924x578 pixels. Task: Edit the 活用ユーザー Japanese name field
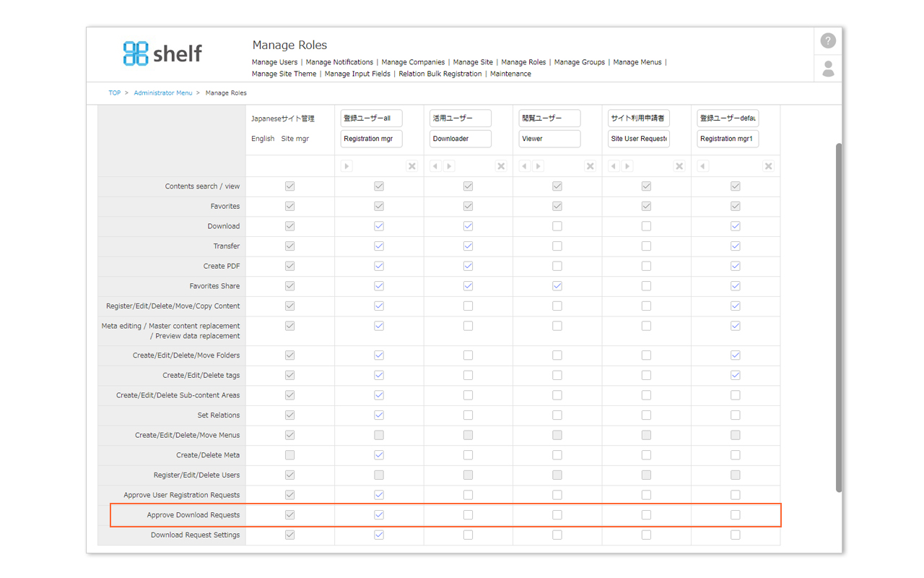[461, 118]
